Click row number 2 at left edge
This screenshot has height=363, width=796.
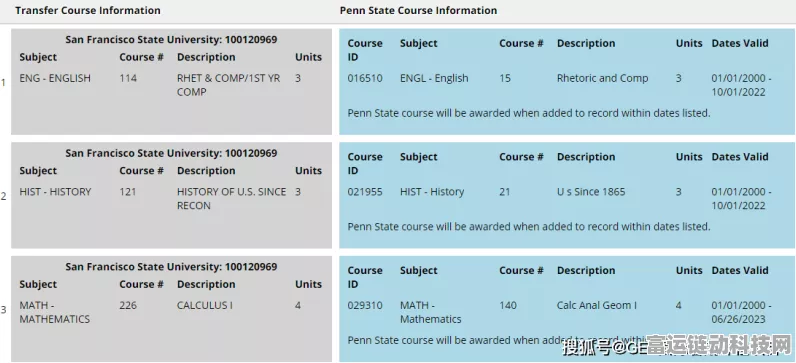4,196
